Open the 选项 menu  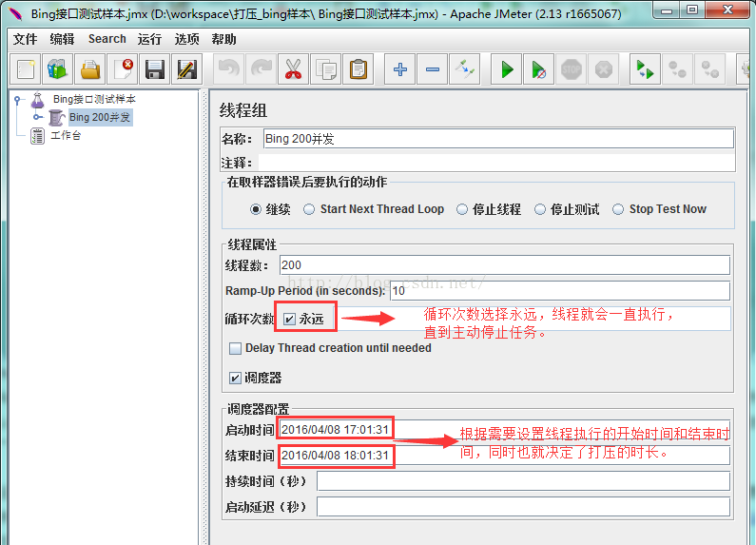pos(186,39)
